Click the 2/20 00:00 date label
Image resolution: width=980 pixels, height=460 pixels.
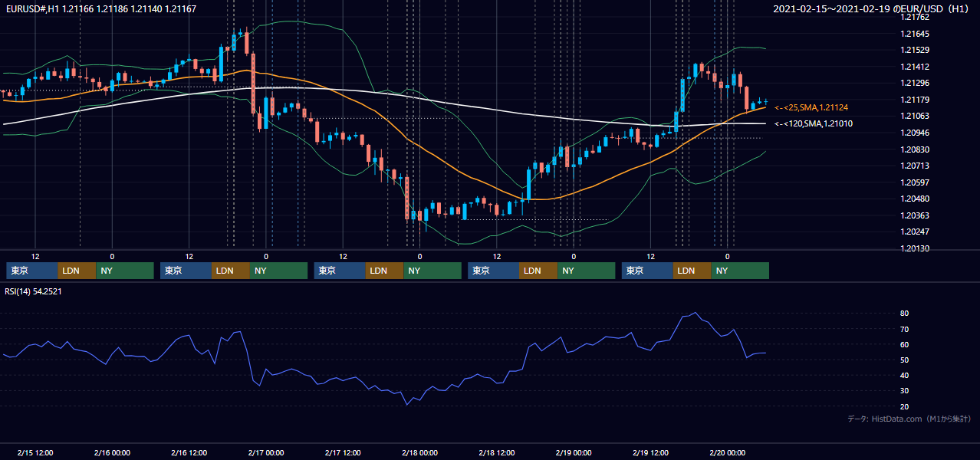coord(727,452)
